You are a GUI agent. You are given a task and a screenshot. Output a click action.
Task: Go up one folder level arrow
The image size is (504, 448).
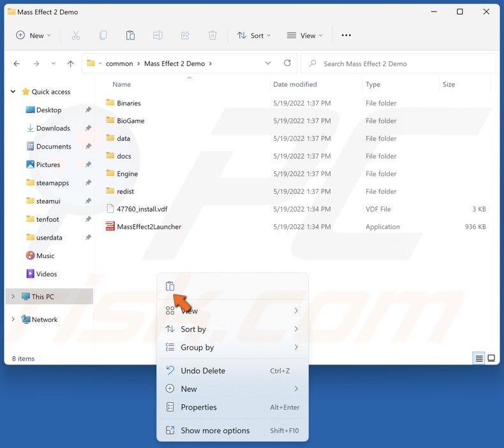70,64
